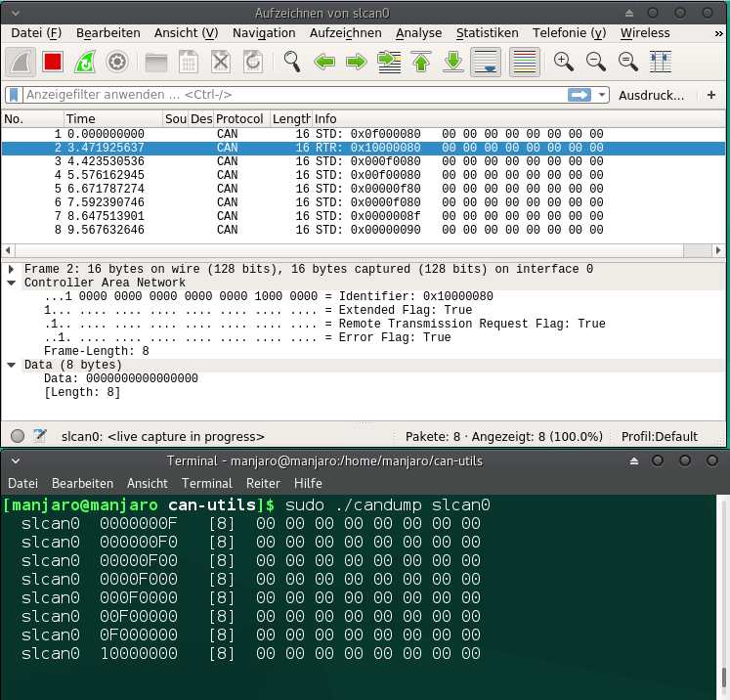Viewport: 730px width, 700px height.
Task: Open Statistiken menu
Action: tap(487, 33)
